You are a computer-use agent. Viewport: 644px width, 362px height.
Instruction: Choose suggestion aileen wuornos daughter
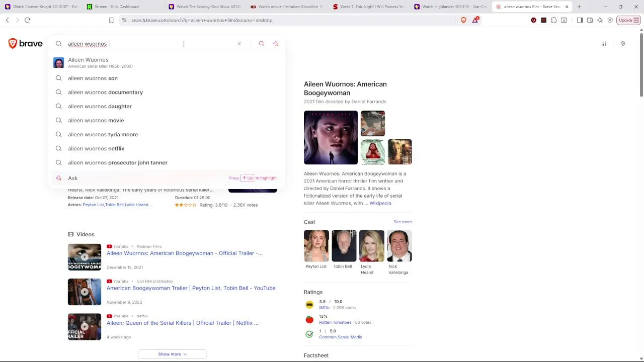point(166,106)
